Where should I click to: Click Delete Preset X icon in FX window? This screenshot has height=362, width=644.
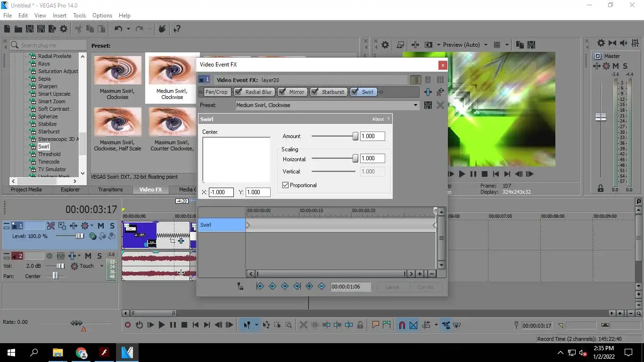[440, 105]
